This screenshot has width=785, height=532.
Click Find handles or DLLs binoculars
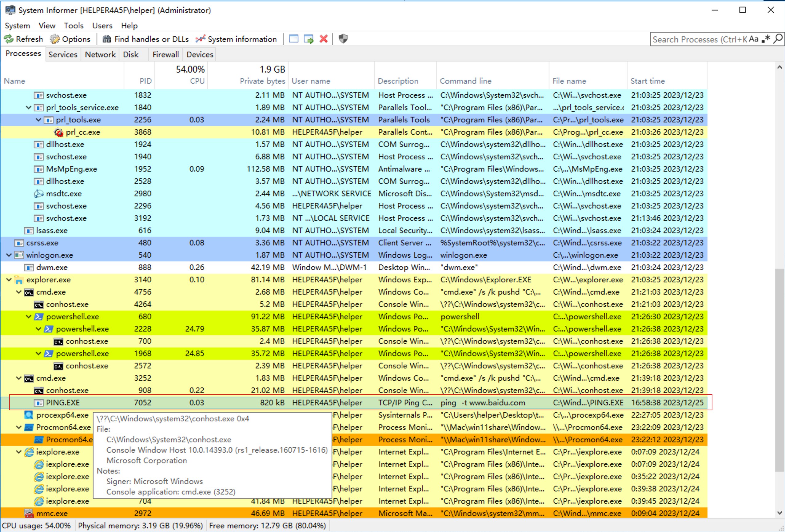[107, 39]
